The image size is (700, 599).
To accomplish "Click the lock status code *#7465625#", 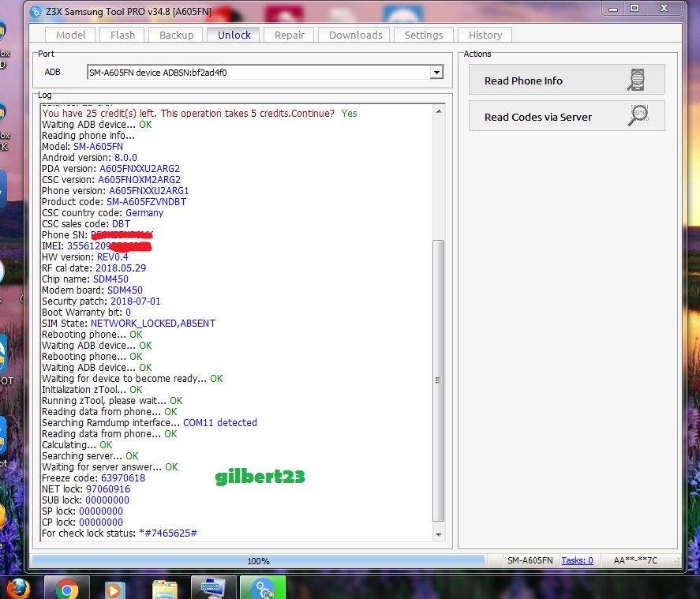I will pos(168,533).
